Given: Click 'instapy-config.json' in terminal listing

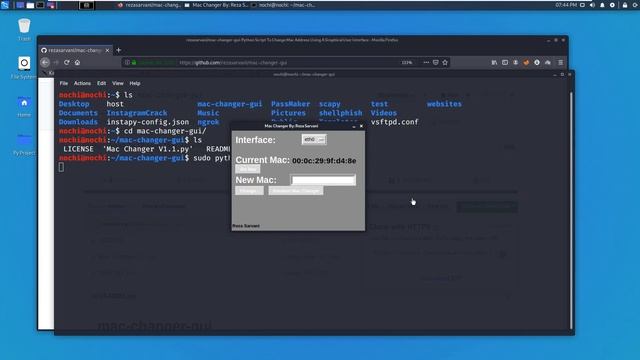Looking at the screenshot, I should (148, 122).
